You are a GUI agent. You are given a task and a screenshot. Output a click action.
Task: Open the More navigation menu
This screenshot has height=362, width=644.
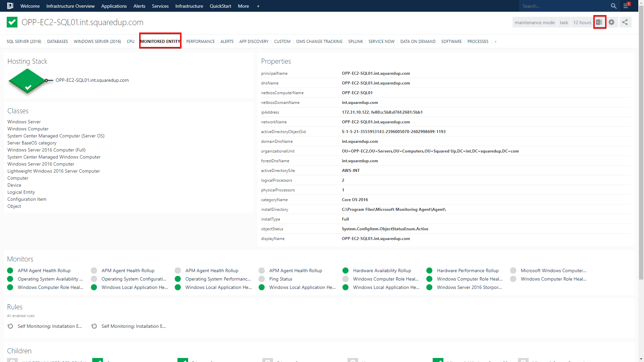tap(243, 6)
